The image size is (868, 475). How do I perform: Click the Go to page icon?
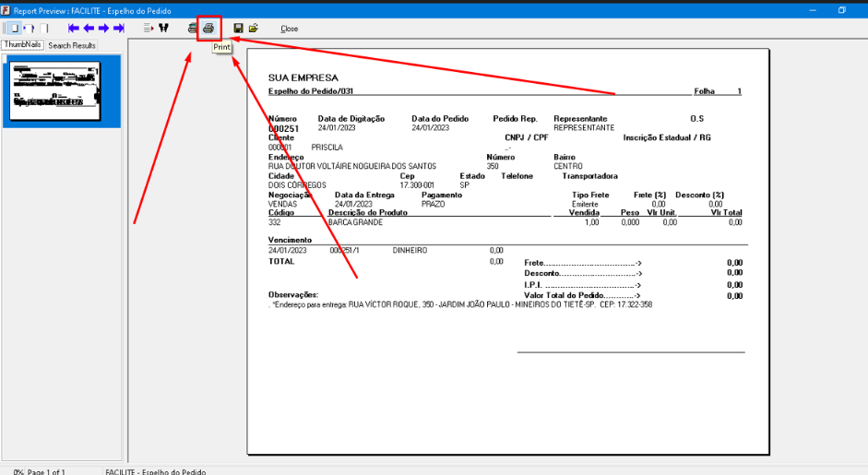click(x=149, y=29)
